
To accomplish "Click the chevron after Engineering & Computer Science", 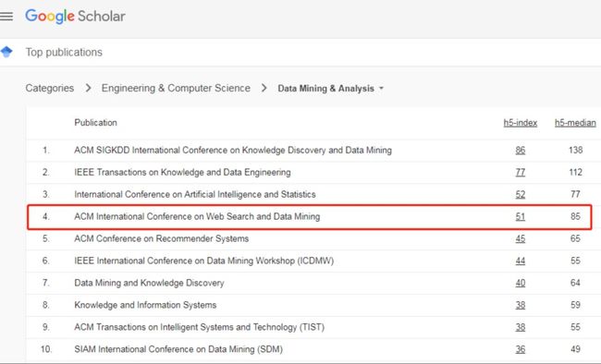I will pos(264,88).
